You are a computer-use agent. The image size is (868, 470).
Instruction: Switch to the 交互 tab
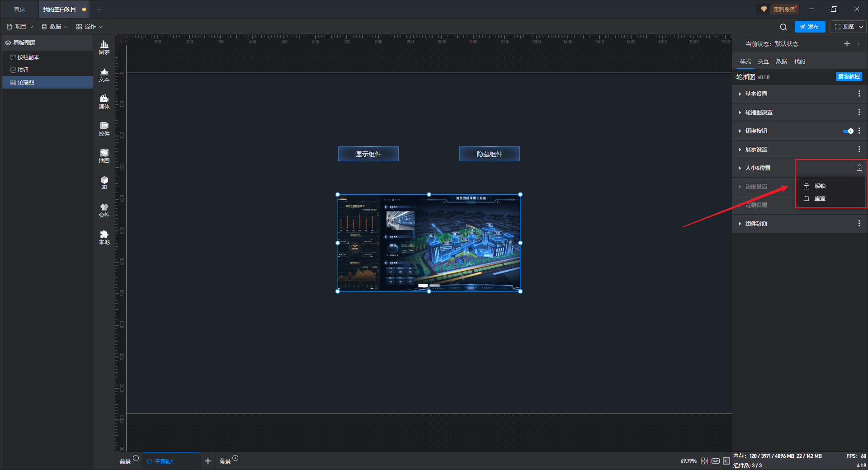pos(763,61)
